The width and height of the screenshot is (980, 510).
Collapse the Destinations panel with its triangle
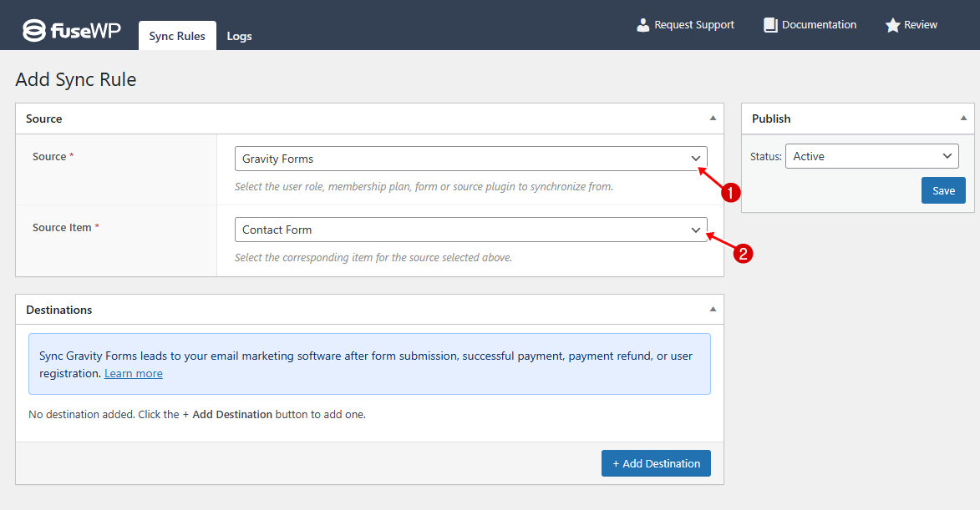pyautogui.click(x=713, y=309)
